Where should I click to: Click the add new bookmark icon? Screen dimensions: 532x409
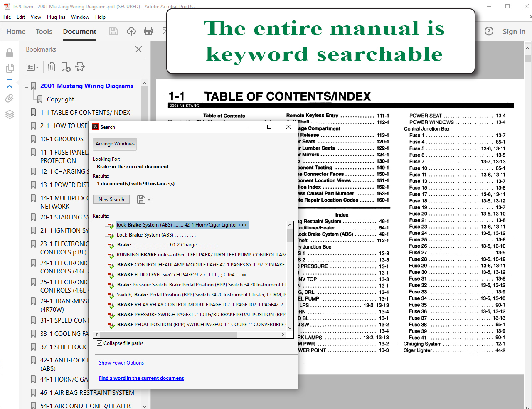(66, 67)
